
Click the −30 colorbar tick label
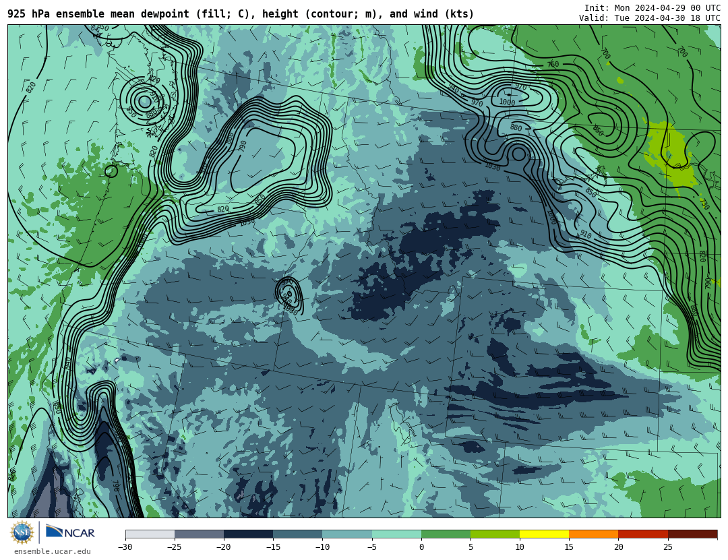coord(125,547)
